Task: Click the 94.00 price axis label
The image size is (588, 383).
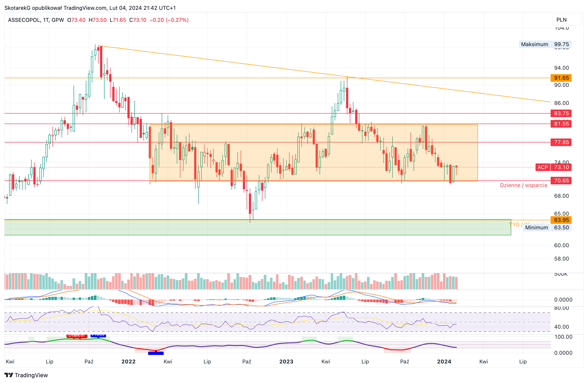Action: point(561,68)
